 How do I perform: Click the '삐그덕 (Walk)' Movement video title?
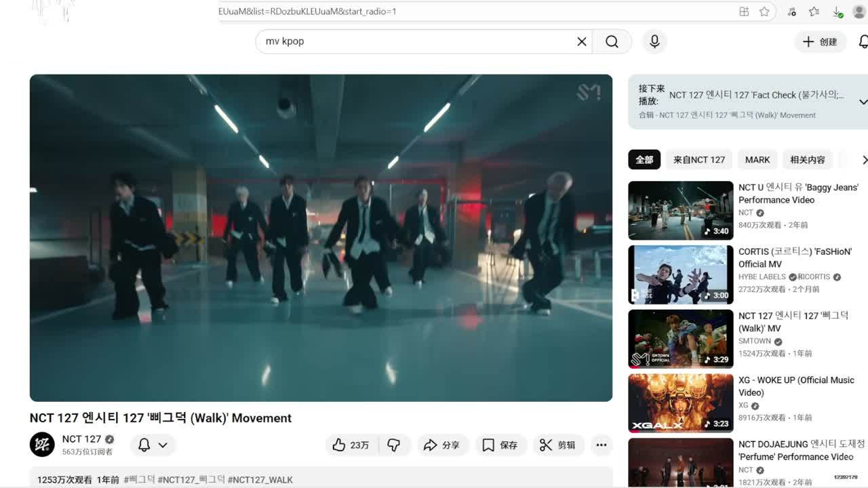(x=161, y=418)
